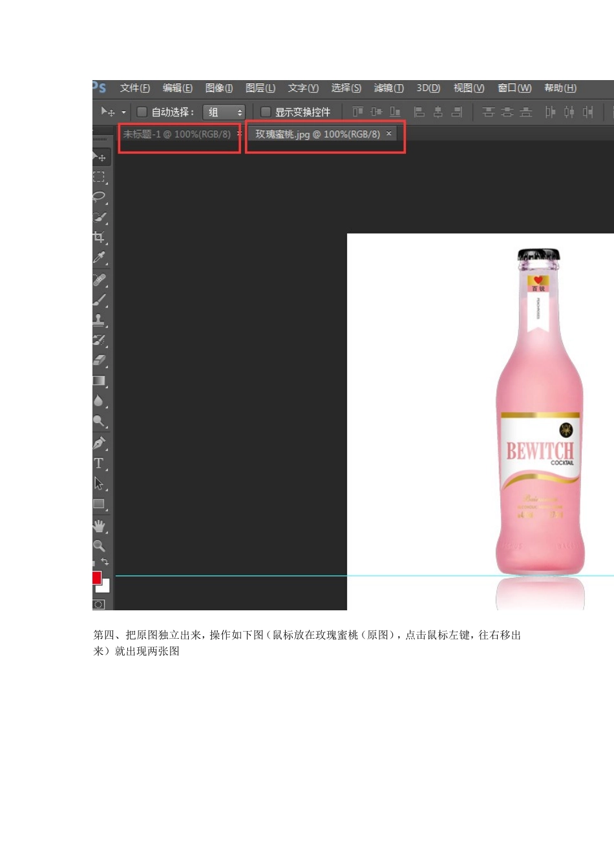Select the Blur (water drop) tool
This screenshot has height=868, width=614.
pyautogui.click(x=99, y=400)
